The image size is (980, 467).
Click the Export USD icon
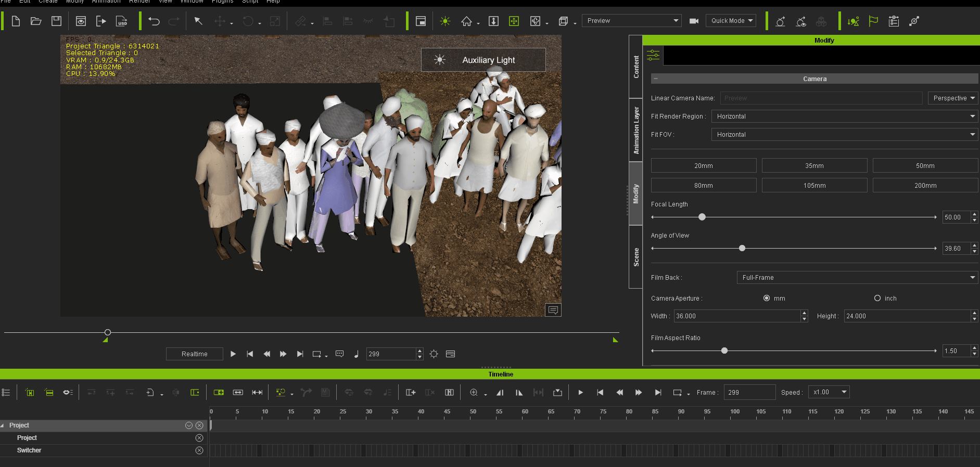click(122, 21)
